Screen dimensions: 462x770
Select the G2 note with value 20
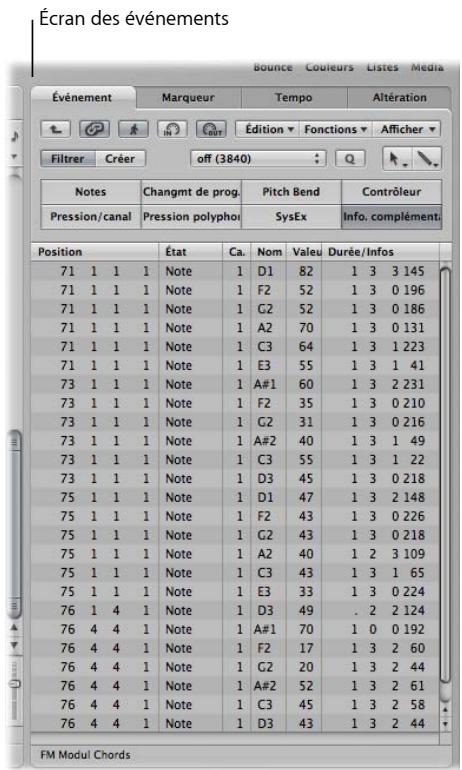click(x=235, y=667)
